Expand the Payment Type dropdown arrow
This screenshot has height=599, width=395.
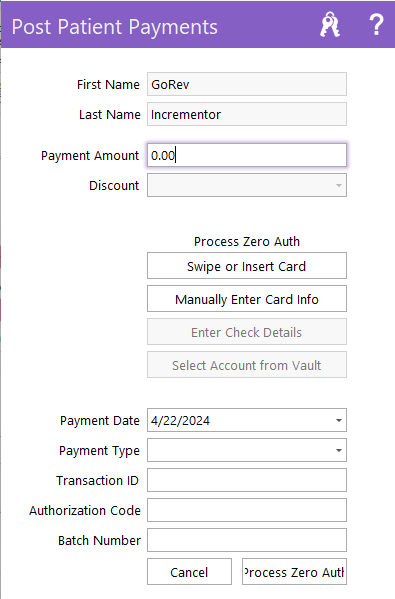point(338,450)
